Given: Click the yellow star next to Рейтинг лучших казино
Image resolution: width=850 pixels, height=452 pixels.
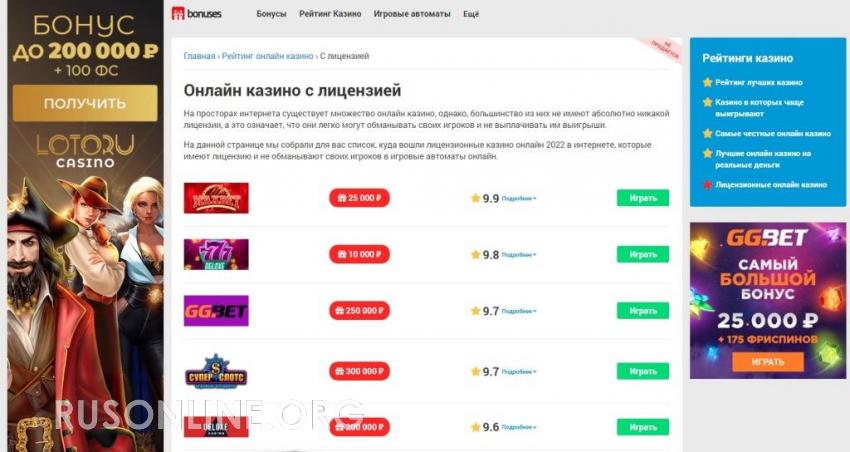Looking at the screenshot, I should point(707,82).
